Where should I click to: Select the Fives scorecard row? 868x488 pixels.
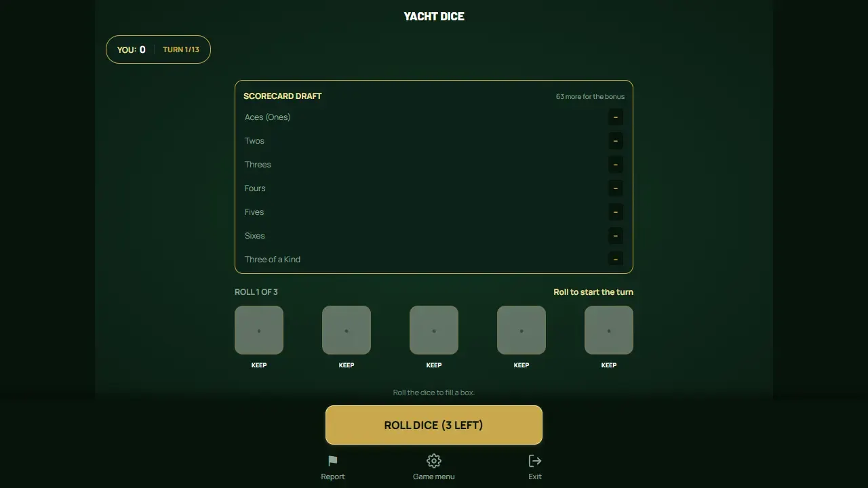tap(434, 212)
